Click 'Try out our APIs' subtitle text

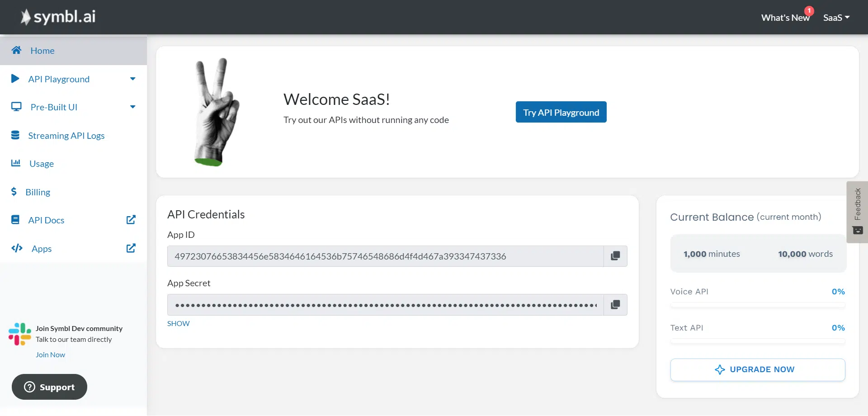(366, 120)
